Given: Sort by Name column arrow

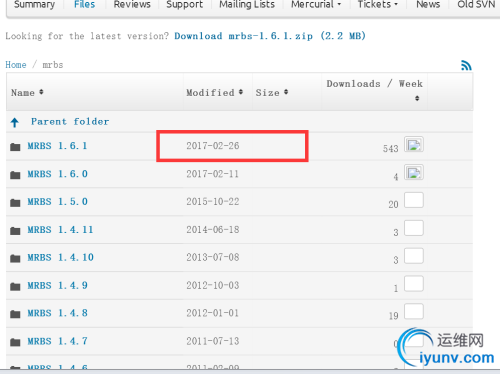Looking at the screenshot, I should click(x=41, y=92).
